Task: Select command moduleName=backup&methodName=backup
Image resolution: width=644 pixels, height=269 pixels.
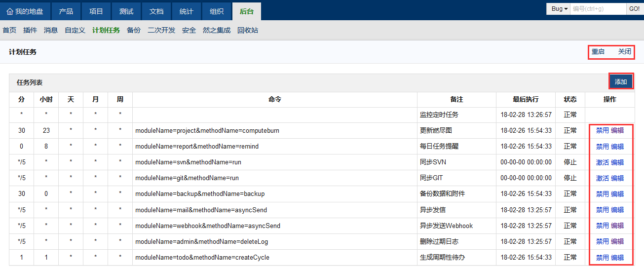Action: (200, 194)
